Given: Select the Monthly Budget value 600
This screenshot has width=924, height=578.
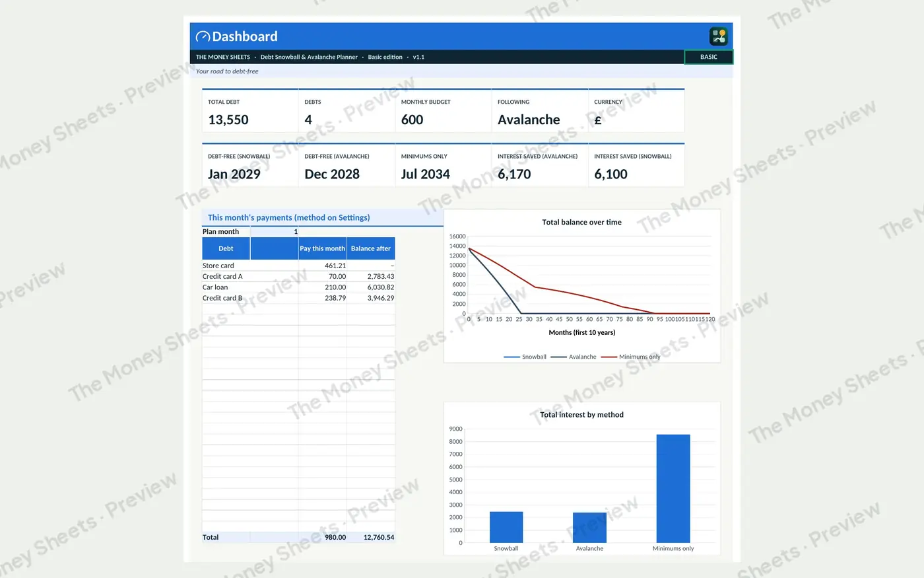Looking at the screenshot, I should (x=412, y=120).
